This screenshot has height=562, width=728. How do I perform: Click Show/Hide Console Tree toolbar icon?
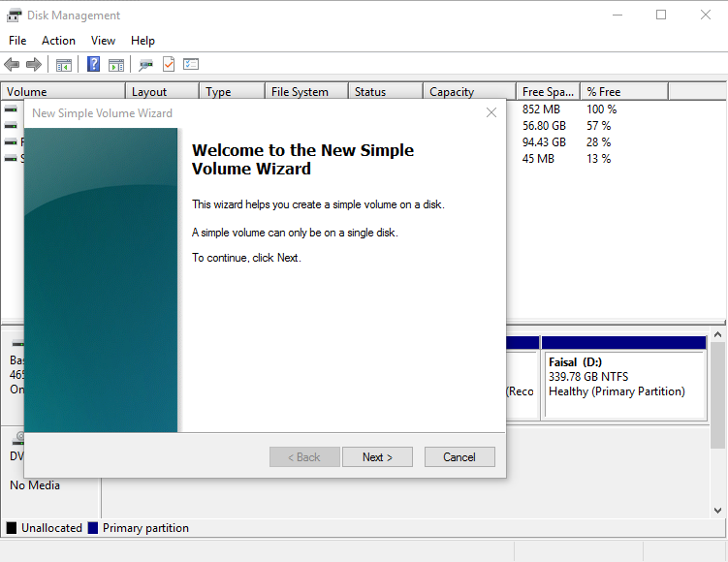click(64, 65)
